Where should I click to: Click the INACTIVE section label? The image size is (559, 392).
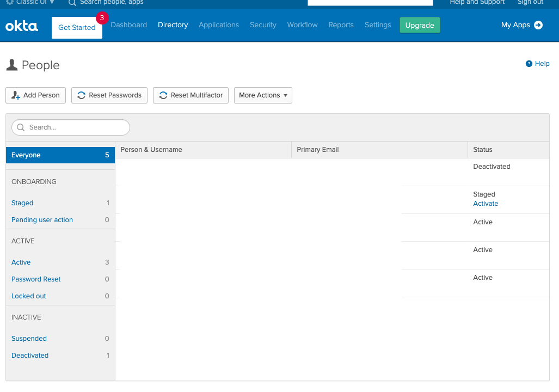point(26,317)
